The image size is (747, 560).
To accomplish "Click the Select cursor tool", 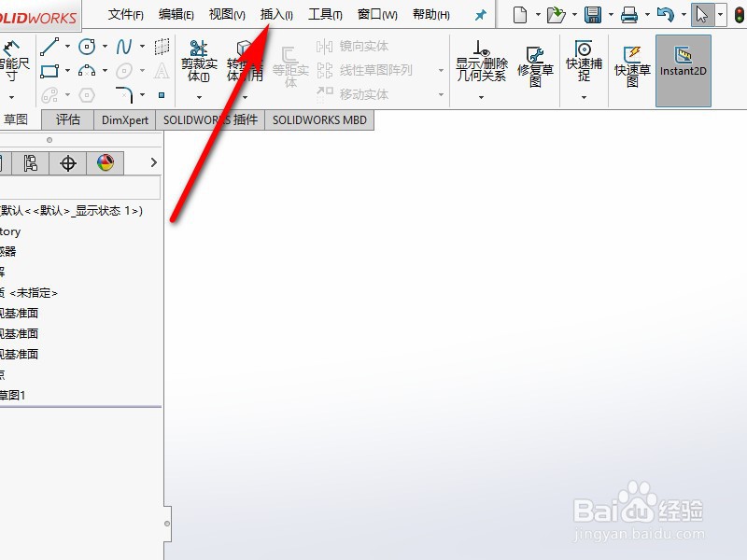I will [x=702, y=15].
